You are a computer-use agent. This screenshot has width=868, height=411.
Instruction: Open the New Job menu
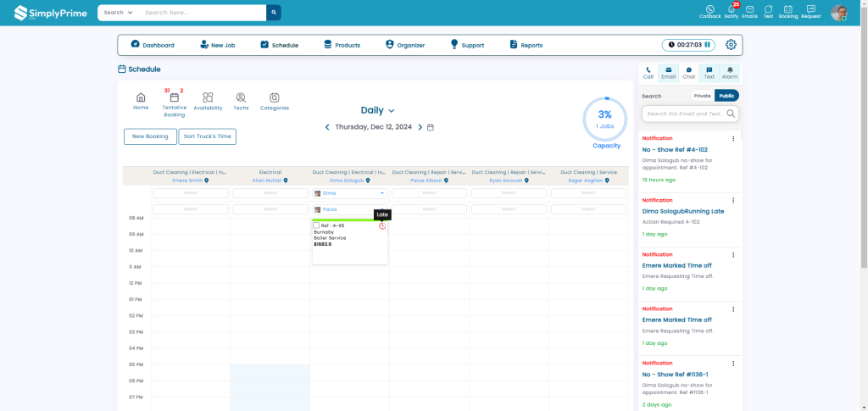pyautogui.click(x=218, y=45)
